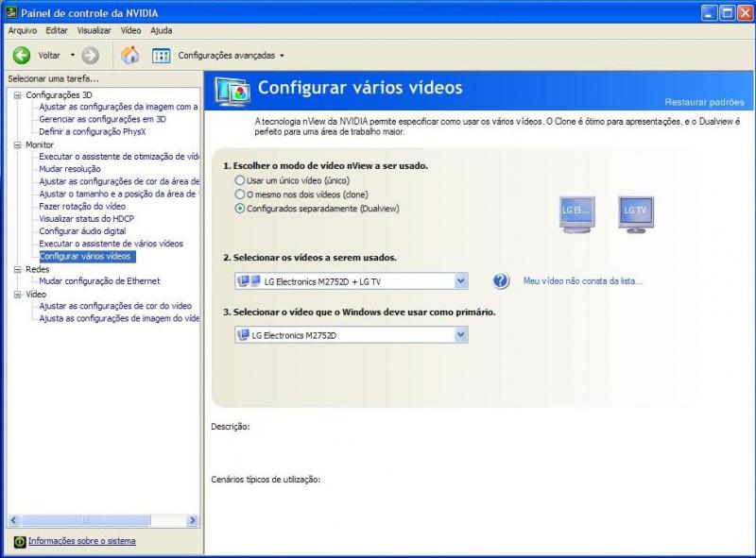Click the Voltar button label
This screenshot has width=756, height=558.
click(x=49, y=56)
